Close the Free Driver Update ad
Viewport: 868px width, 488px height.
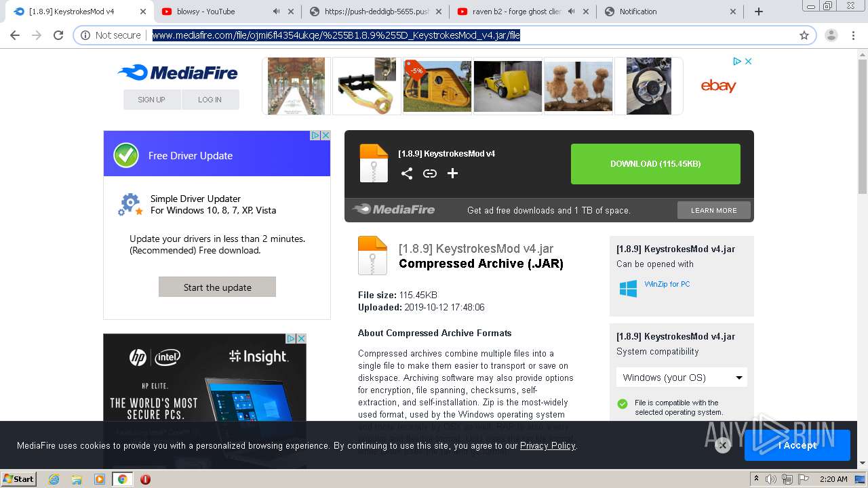tap(325, 136)
